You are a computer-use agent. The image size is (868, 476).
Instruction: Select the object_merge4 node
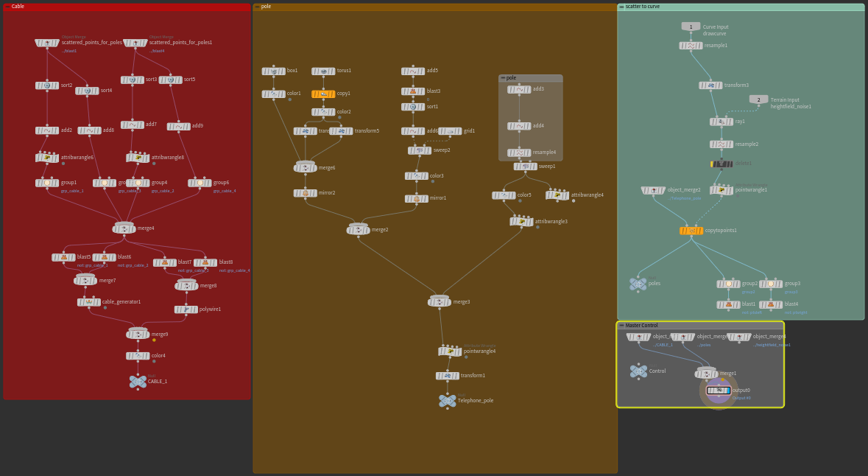click(x=739, y=337)
